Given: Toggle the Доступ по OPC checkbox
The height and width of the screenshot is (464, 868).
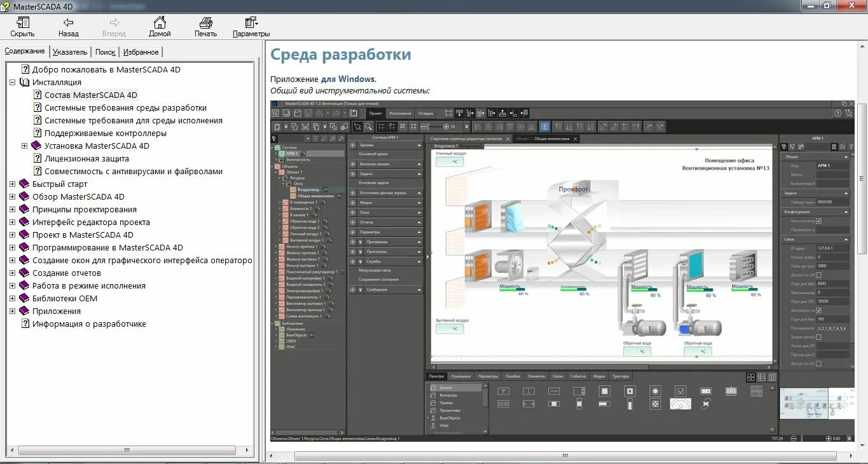Looking at the screenshot, I should [818, 275].
